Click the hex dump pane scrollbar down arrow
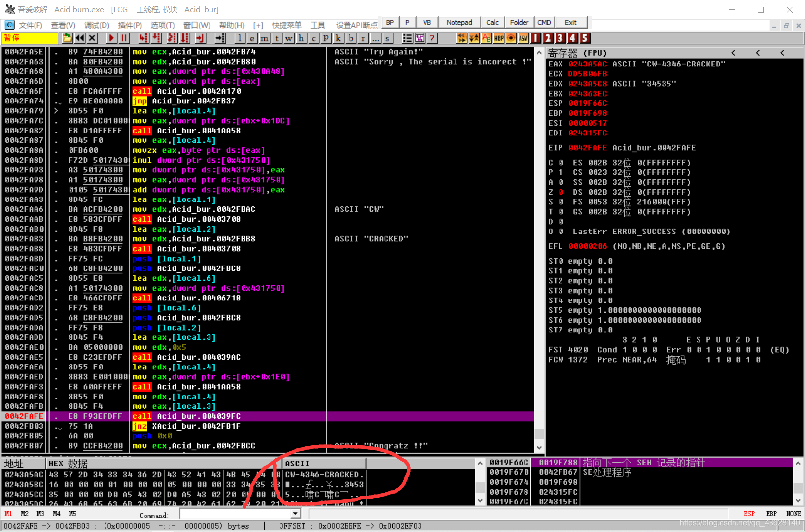Image resolution: width=805 pixels, height=532 pixels. coord(480,500)
